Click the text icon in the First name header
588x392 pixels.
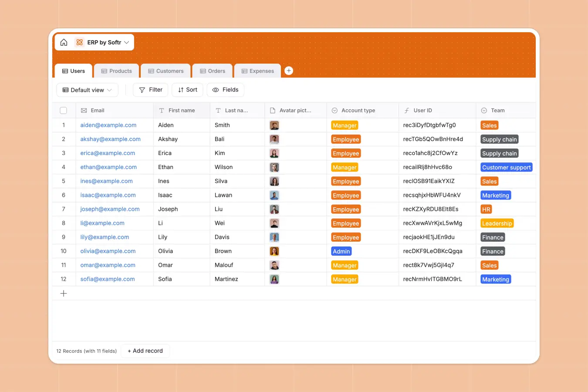click(161, 110)
